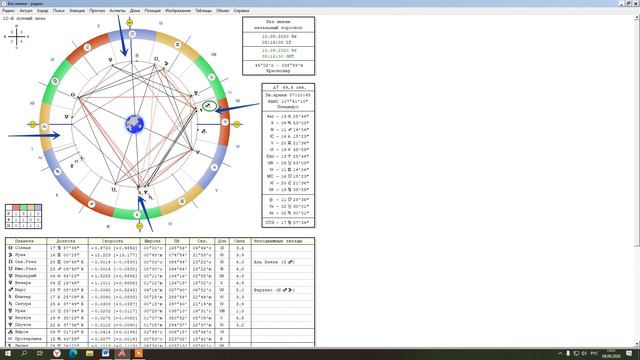This screenshot has height=360, width=640.
Task: Click zodiac sign symbol in lower-right yellow segment
Action: pos(182,201)
